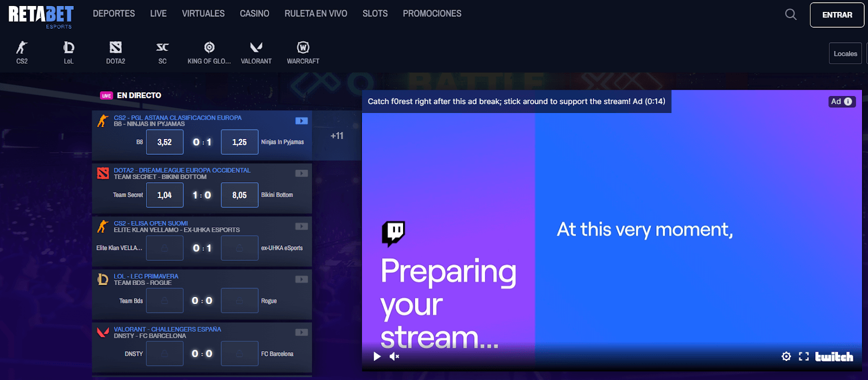Select the DOTA2 category icon
Viewport: 868px width, 380px height.
click(x=116, y=53)
